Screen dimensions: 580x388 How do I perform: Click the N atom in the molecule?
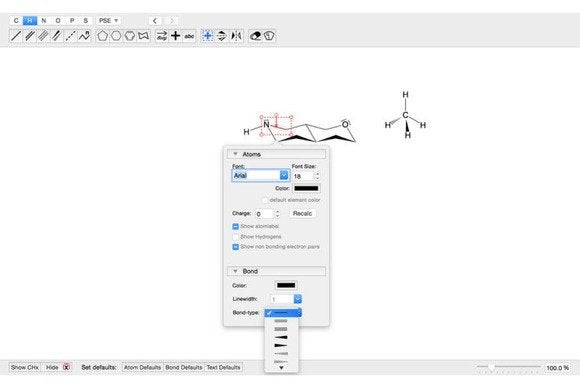[266, 125]
